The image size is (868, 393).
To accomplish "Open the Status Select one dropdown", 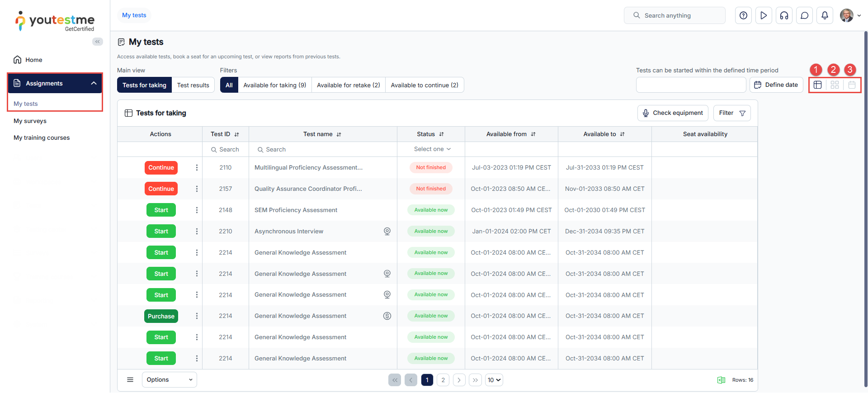I will click(x=432, y=149).
